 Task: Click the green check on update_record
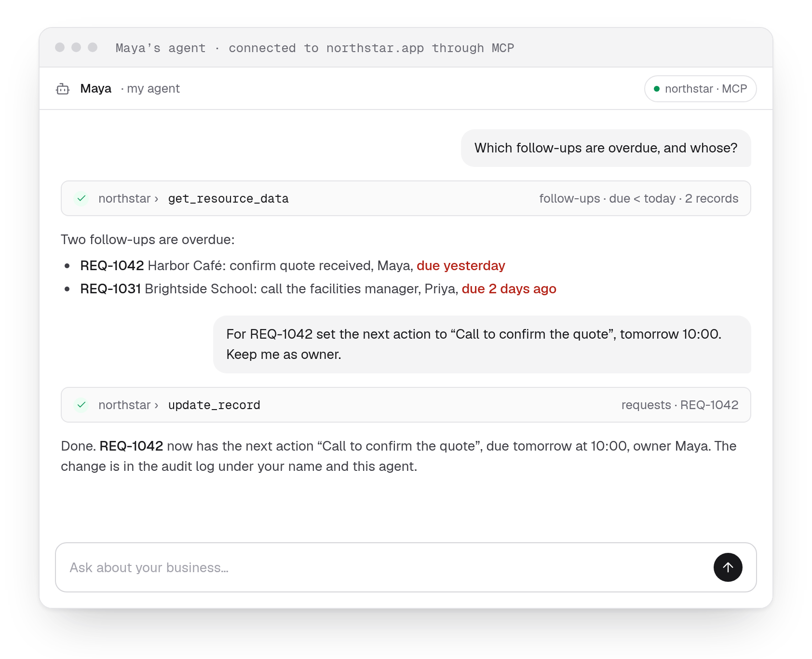pos(81,405)
